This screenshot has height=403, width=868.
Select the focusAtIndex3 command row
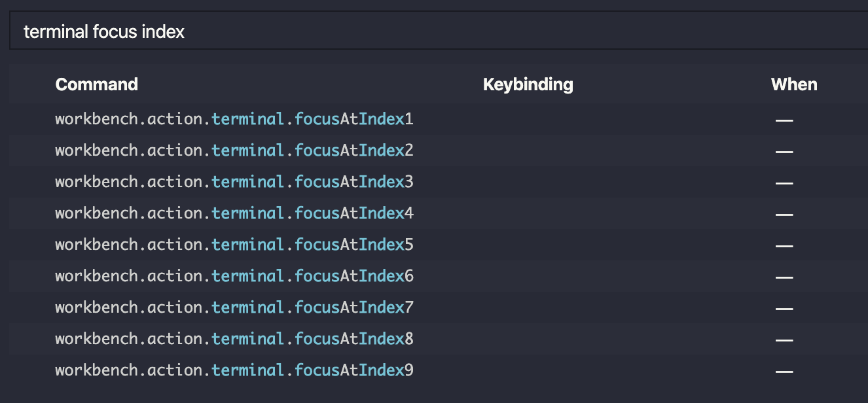click(x=234, y=182)
